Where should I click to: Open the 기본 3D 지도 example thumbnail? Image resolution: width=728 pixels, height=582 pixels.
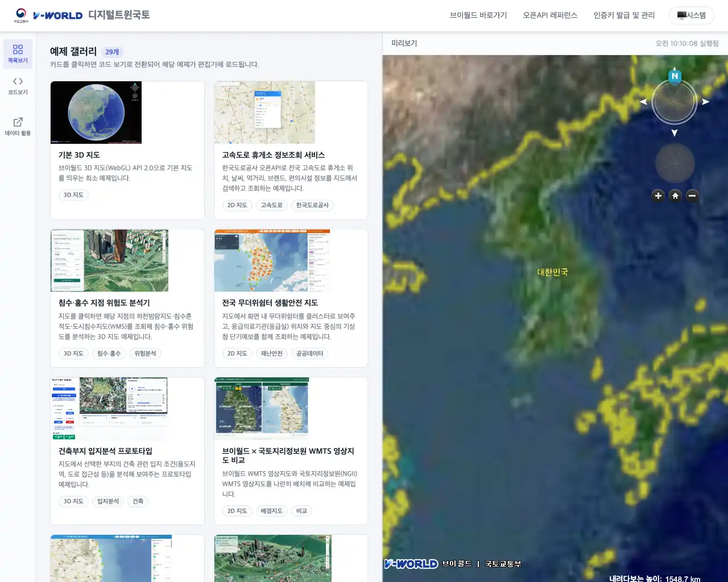click(x=96, y=113)
